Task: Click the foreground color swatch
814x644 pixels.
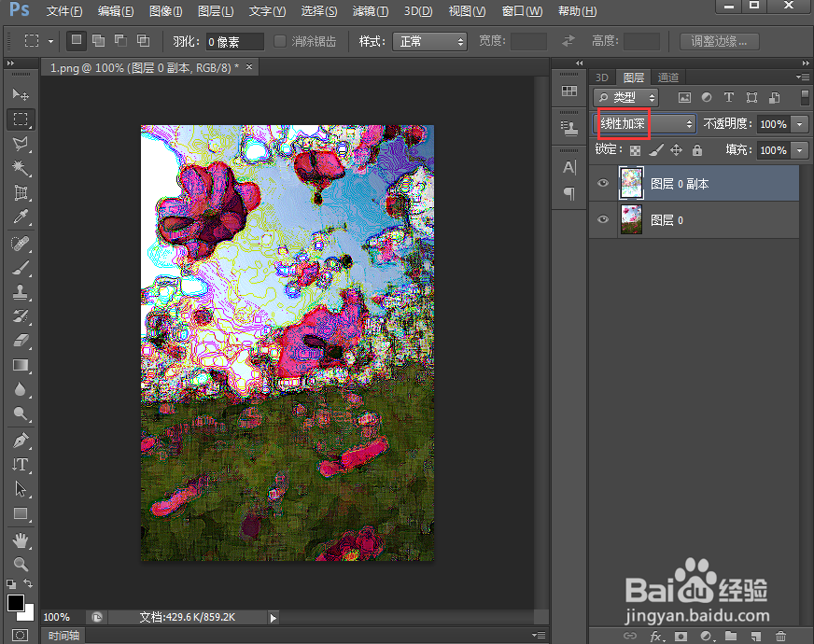Action: coord(15,603)
